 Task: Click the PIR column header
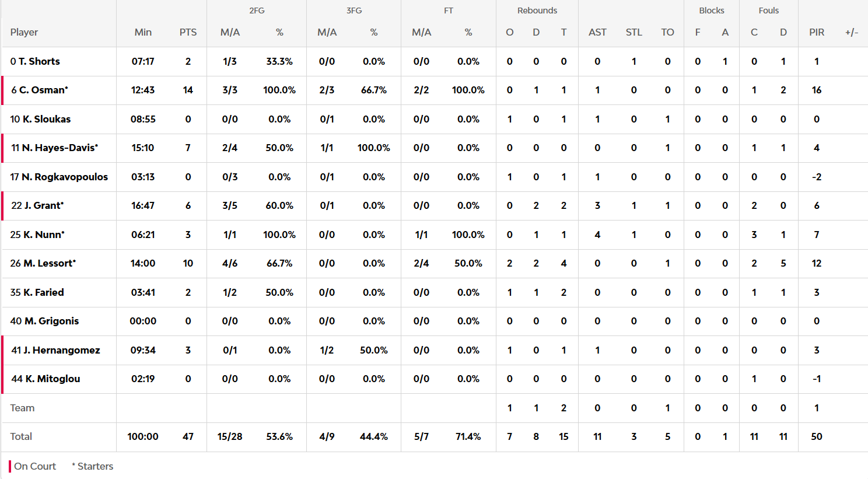coord(817,32)
